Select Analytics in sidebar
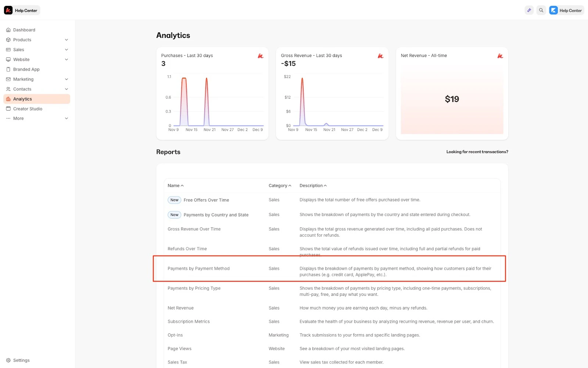This screenshot has width=588, height=368. pyautogui.click(x=37, y=99)
